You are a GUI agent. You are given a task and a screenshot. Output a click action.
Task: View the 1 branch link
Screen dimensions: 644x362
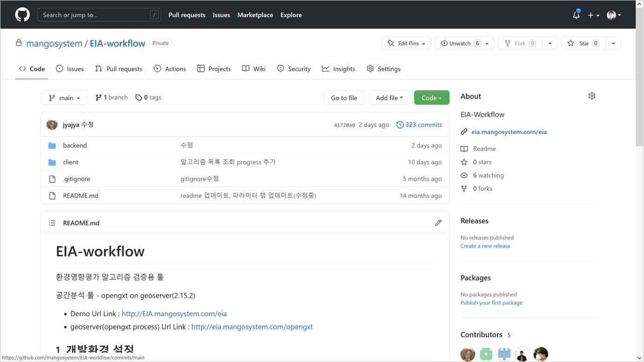111,97
